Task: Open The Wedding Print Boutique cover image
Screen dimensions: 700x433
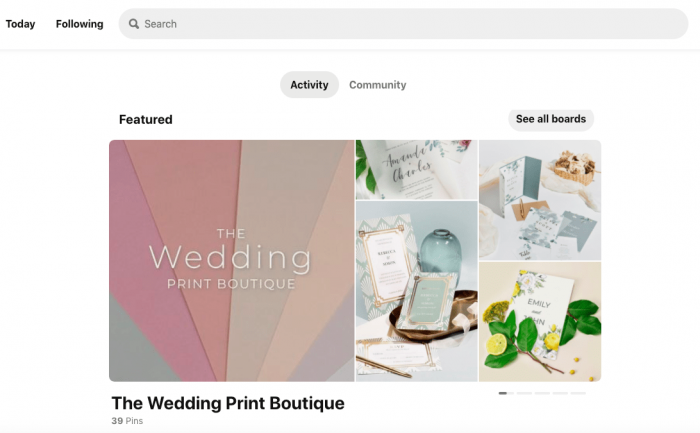Action: point(232,261)
